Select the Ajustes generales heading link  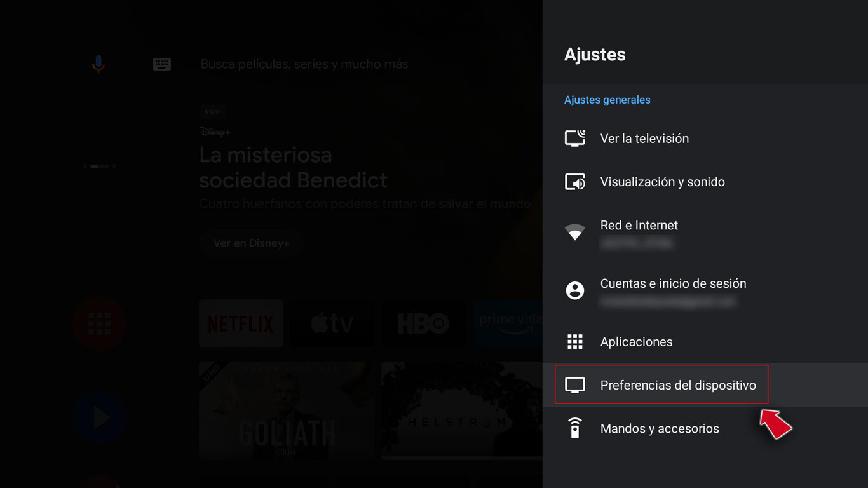tap(607, 100)
